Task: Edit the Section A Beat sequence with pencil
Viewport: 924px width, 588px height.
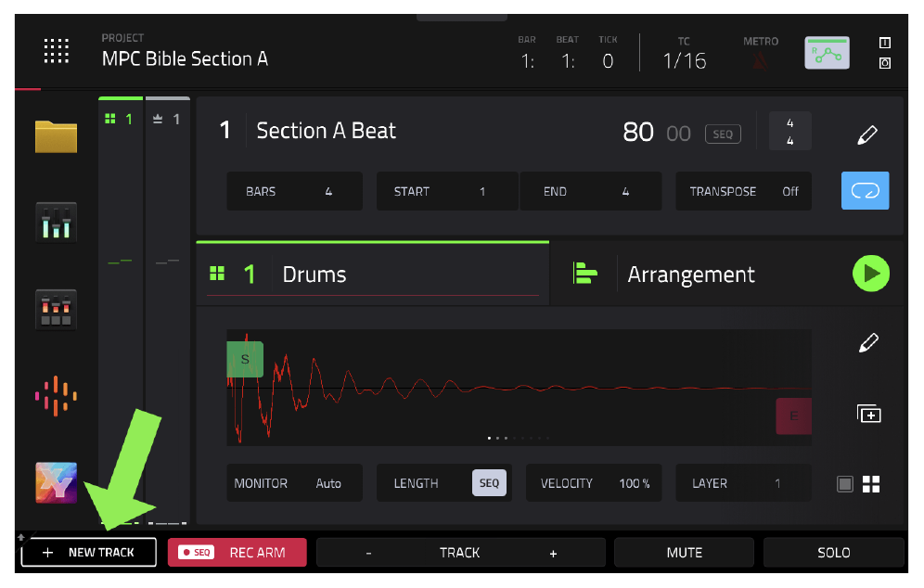Action: [x=867, y=134]
